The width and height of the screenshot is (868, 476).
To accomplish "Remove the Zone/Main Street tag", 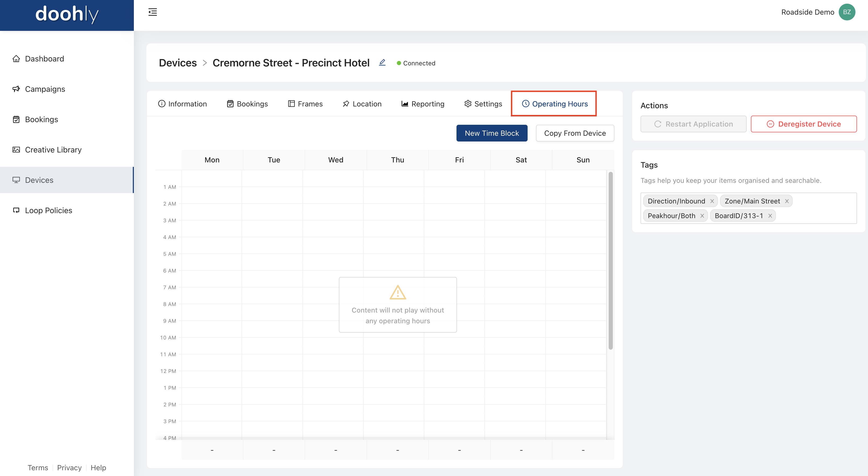I will click(787, 201).
